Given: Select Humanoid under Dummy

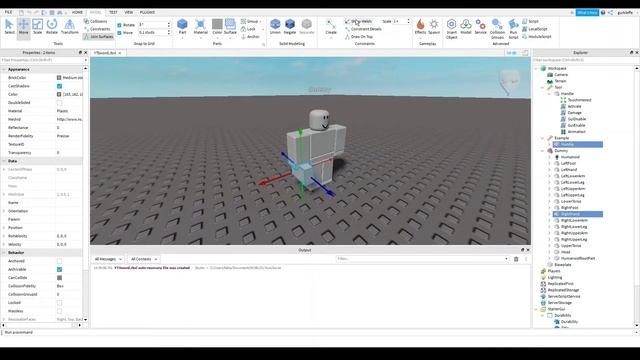Looking at the screenshot, I should click(570, 157).
